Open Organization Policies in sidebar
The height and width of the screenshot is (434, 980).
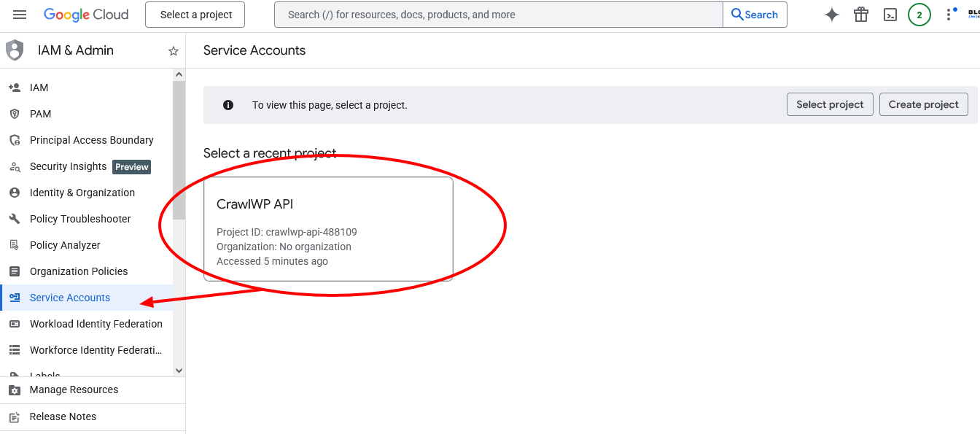tap(79, 271)
